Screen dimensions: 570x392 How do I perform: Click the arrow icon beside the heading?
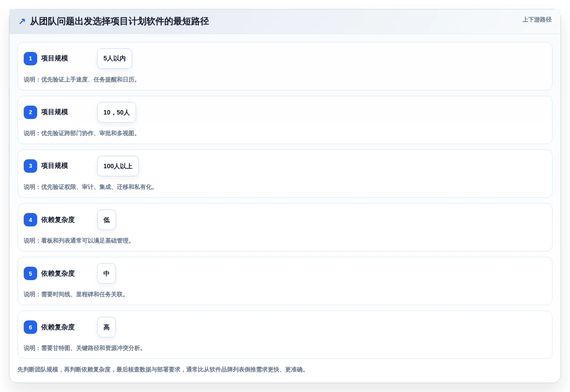pyautogui.click(x=22, y=21)
